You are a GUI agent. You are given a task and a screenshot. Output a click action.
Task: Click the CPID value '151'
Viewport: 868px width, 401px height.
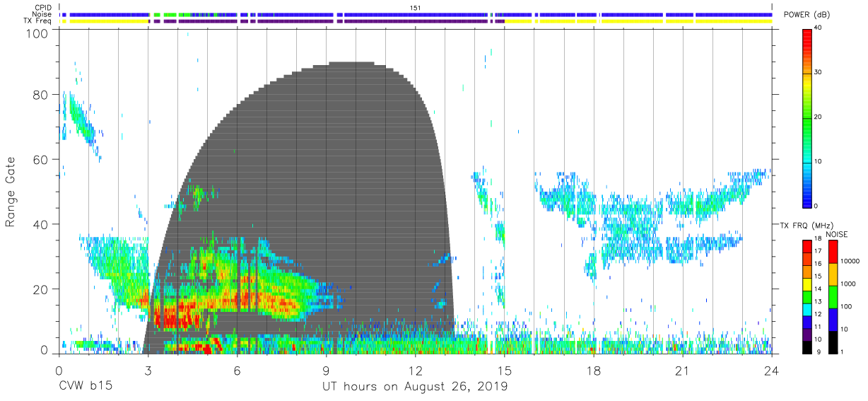pyautogui.click(x=416, y=8)
